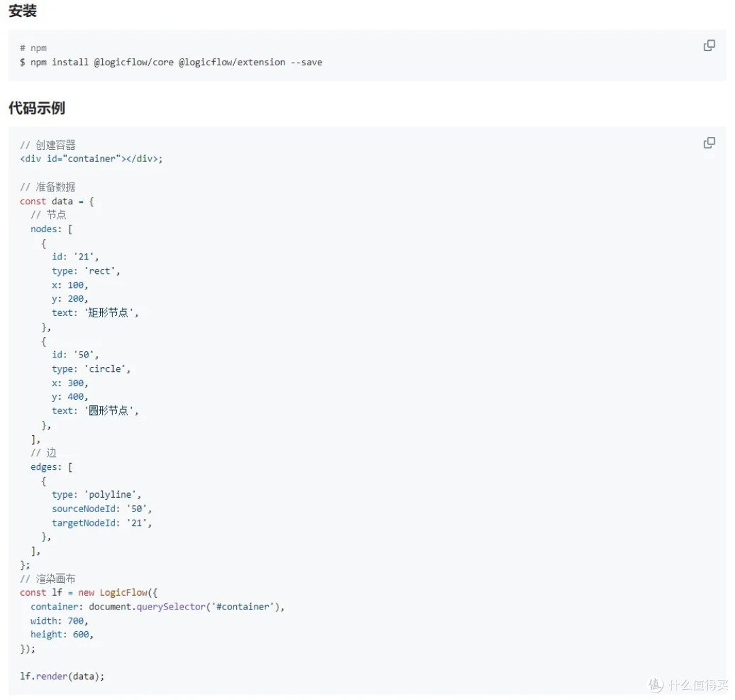Click the line id: '50'
Viewport: 735px width, 700px height.
[x=76, y=355]
